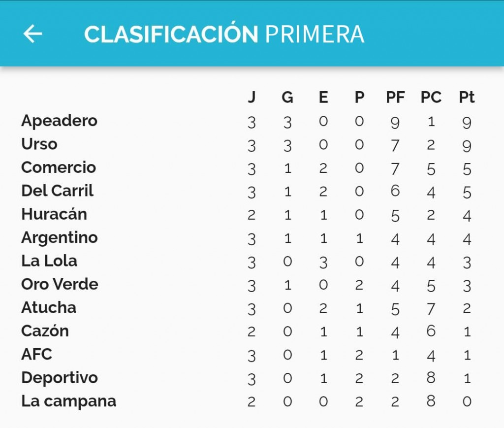Open the AFC team entry

[36, 354]
